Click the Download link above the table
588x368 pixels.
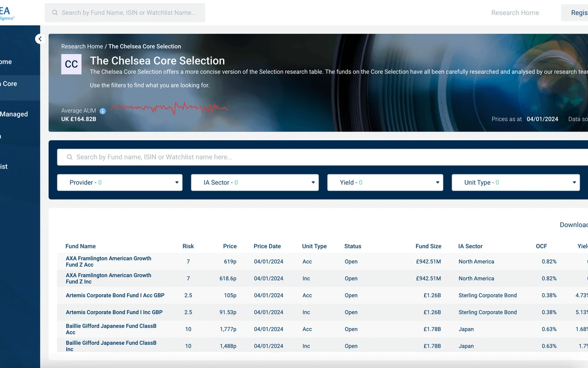coord(574,224)
